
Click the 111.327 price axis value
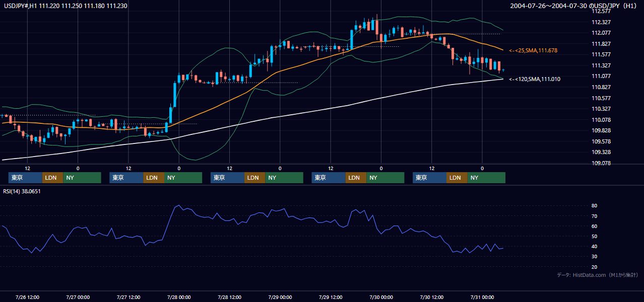click(x=601, y=65)
